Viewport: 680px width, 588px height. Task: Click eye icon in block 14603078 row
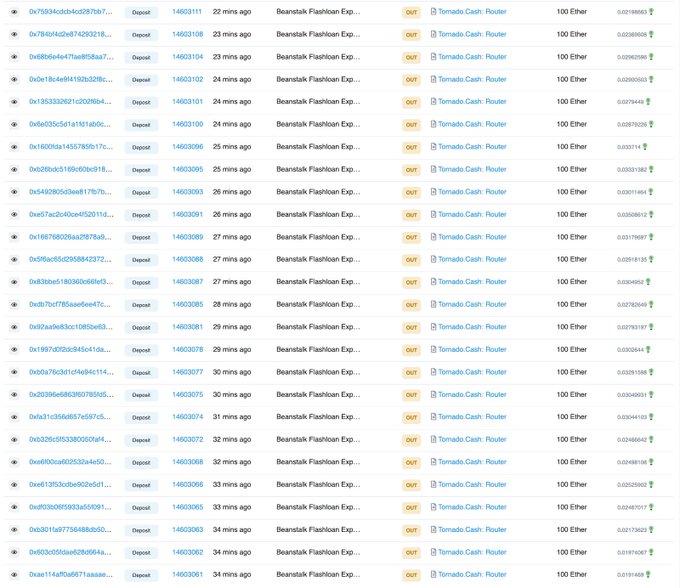click(14, 350)
